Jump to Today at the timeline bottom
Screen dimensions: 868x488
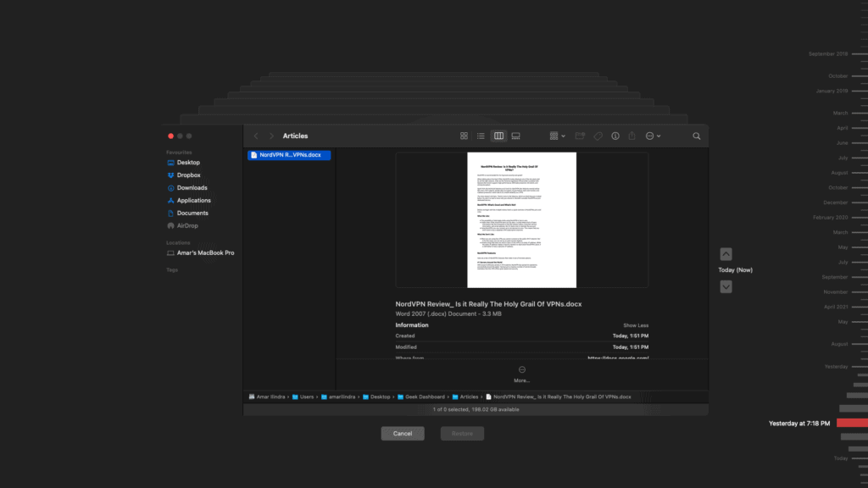tap(840, 458)
